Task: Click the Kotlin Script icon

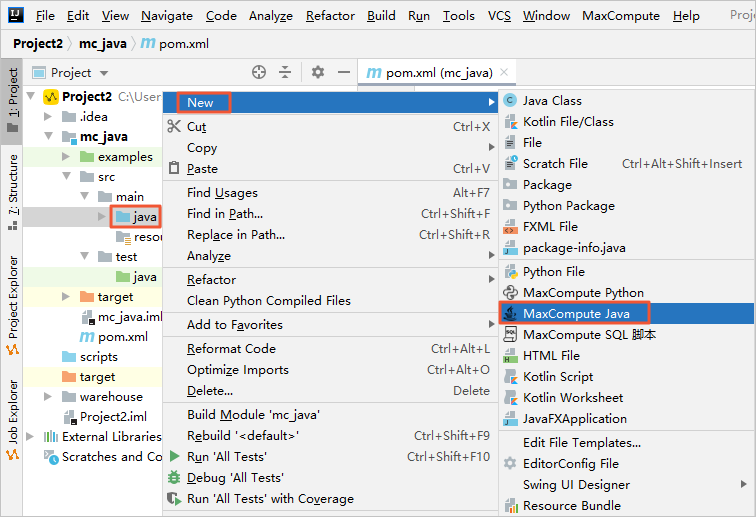Action: pyautogui.click(x=510, y=377)
